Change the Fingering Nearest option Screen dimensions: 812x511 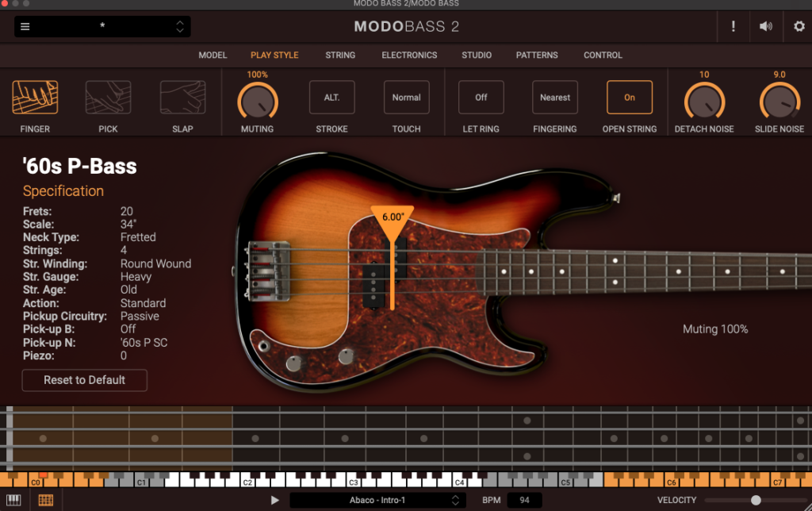point(555,98)
